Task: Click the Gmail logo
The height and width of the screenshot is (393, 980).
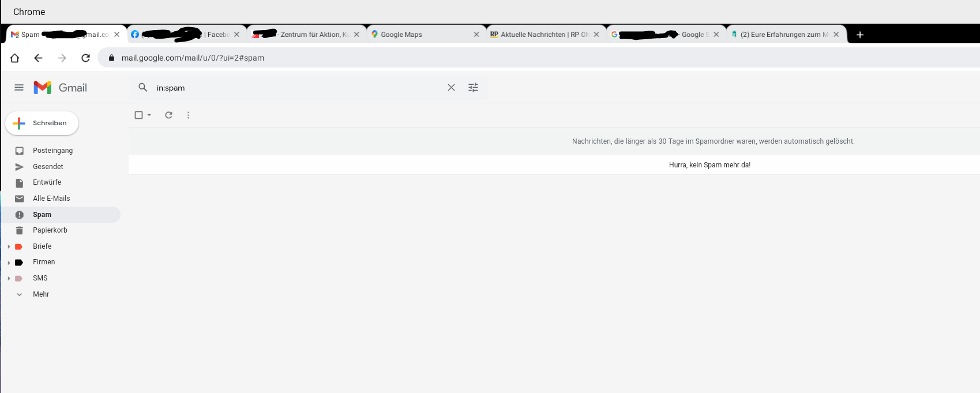Action: click(61, 88)
